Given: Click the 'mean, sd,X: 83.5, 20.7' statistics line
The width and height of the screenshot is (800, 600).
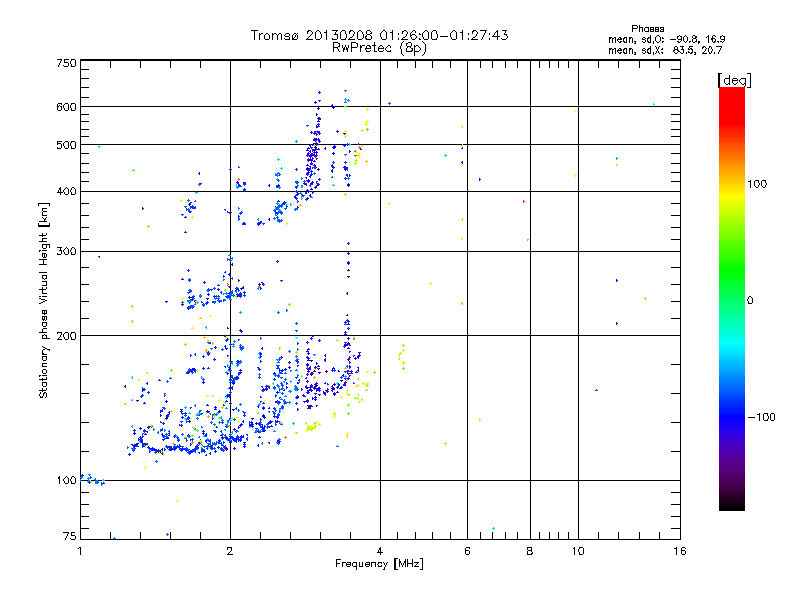Looking at the screenshot, I should [665, 50].
